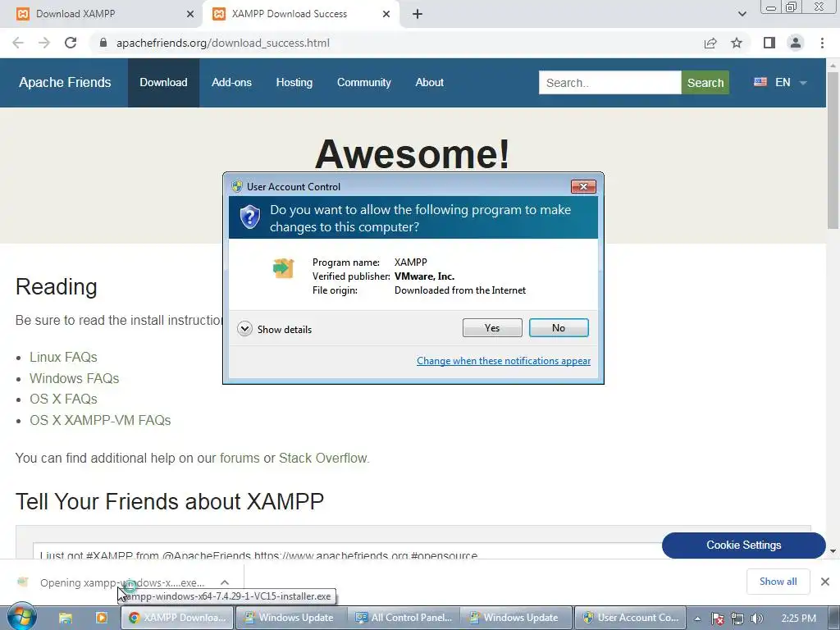The image size is (840, 630).
Task: Switch to Chrome XAMPP Download taskbar button
Action: tap(177, 618)
